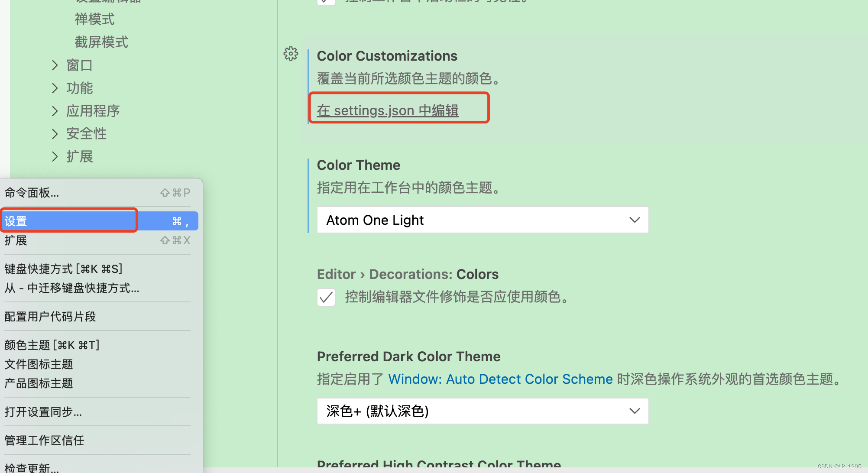
Task: Expand the 扩展 settings section
Action: pos(79,156)
